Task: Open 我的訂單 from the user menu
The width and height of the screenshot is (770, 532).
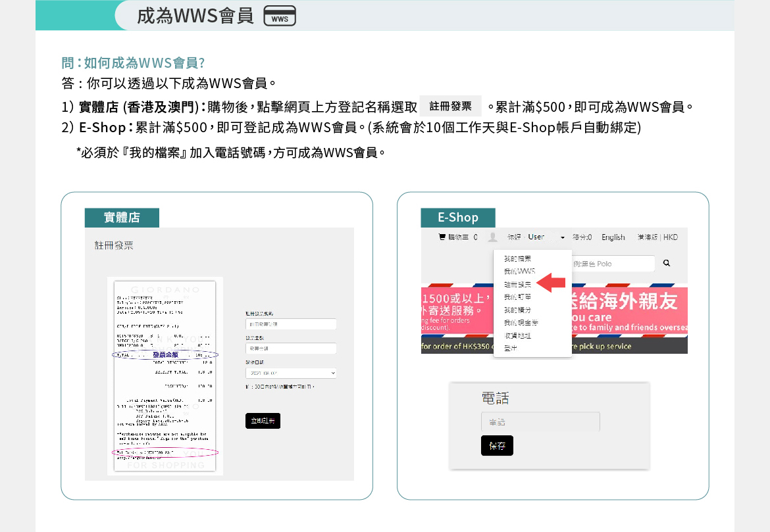Action: pos(517,297)
